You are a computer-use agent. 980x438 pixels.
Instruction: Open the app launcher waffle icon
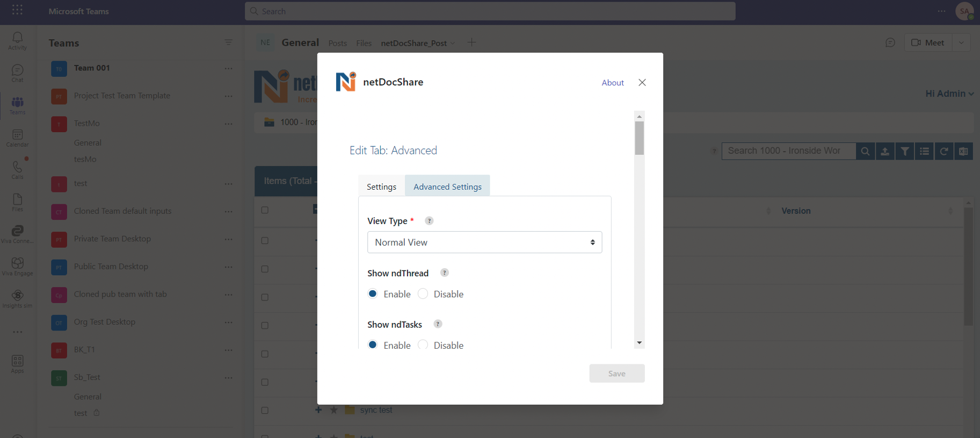(x=17, y=10)
